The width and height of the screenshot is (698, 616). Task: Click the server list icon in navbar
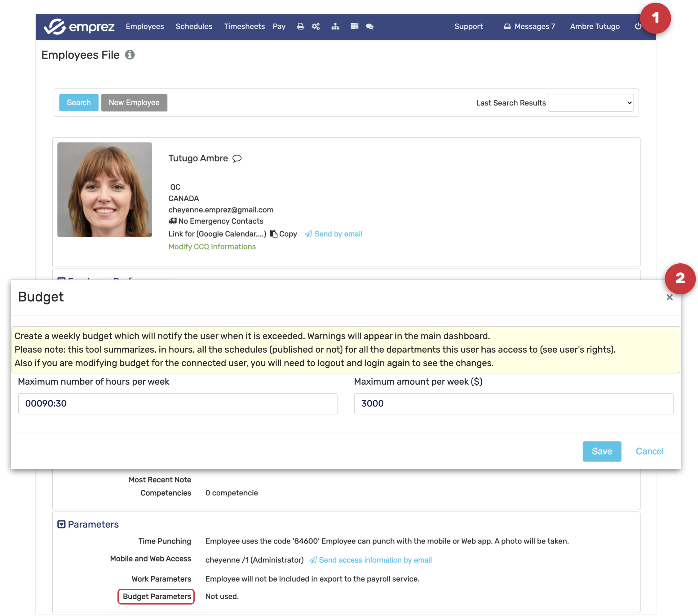coord(354,26)
